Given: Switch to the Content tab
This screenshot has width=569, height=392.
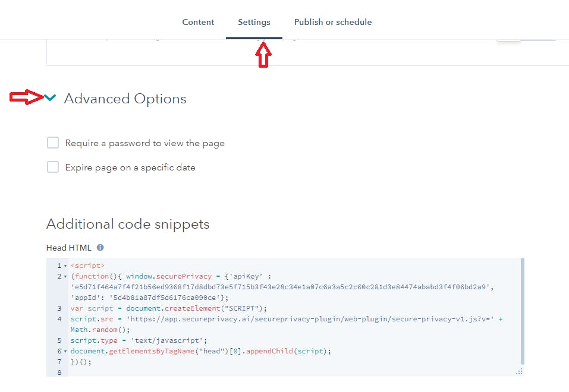Looking at the screenshot, I should tap(198, 22).
